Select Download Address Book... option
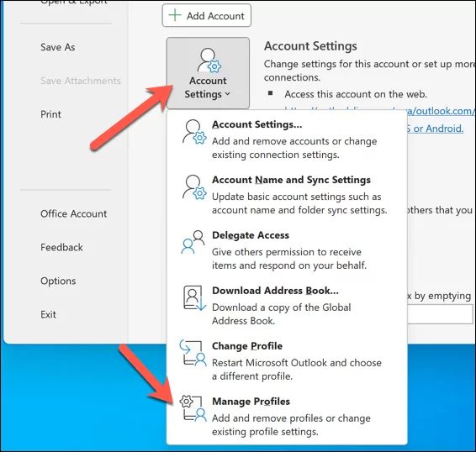 287,306
